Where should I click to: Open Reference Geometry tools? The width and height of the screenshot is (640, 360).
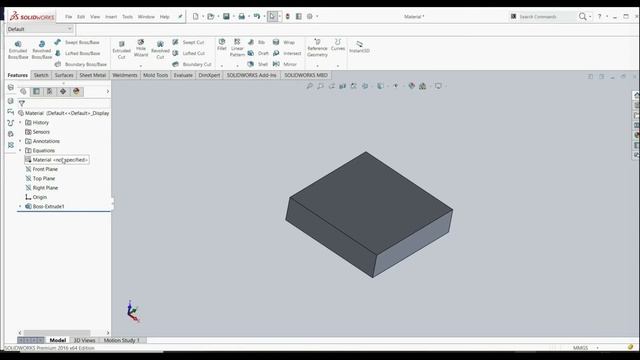point(317,48)
